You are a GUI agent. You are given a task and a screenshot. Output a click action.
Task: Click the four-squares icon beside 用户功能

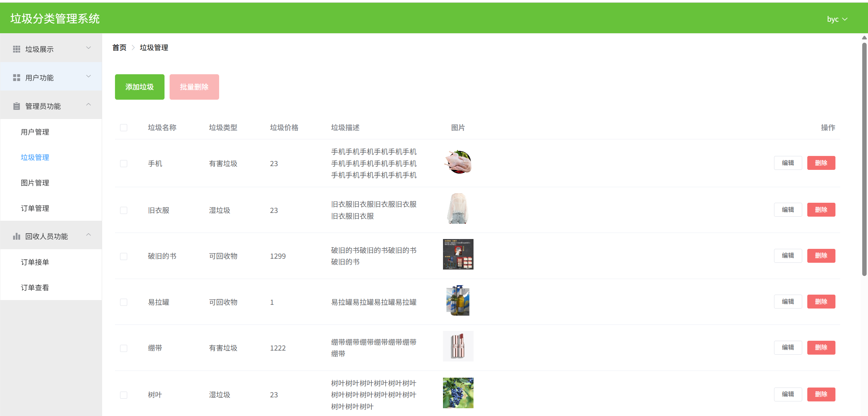pos(16,78)
